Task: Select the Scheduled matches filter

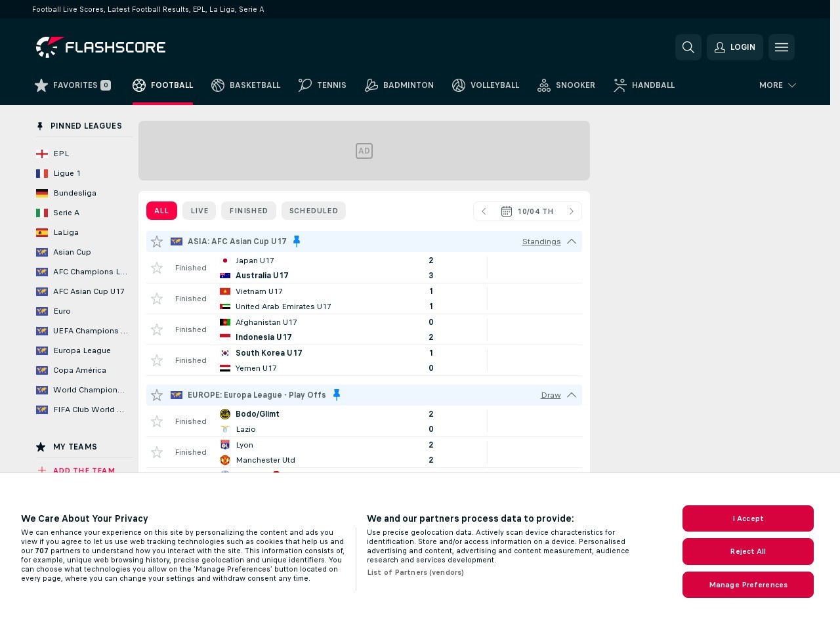Action: pos(314,211)
